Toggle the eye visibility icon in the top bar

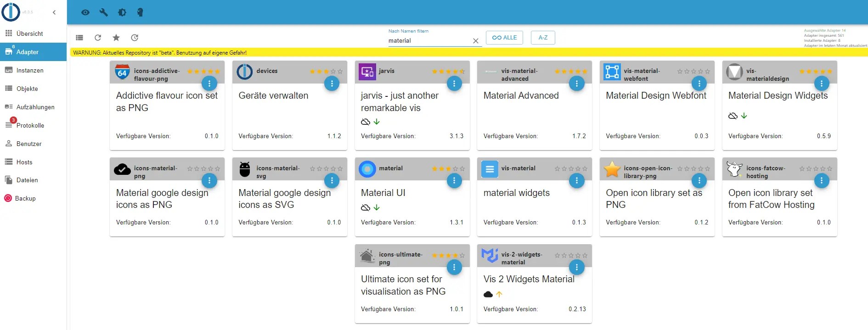point(85,12)
